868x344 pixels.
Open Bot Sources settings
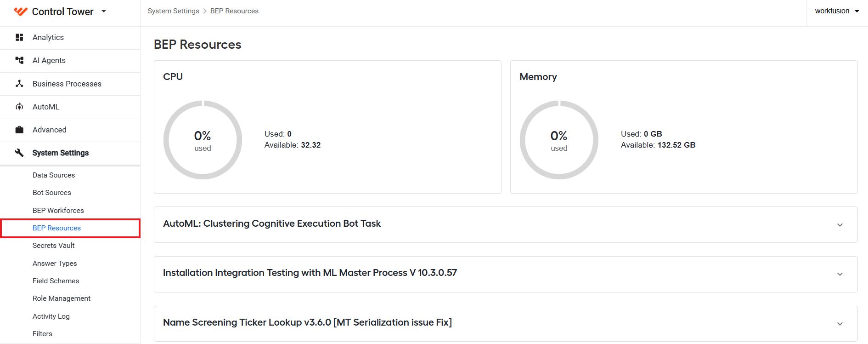[x=52, y=193]
